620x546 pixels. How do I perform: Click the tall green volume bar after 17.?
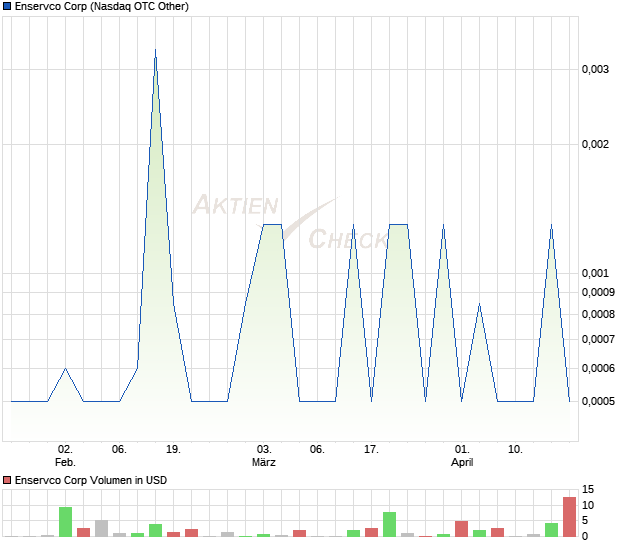389,524
